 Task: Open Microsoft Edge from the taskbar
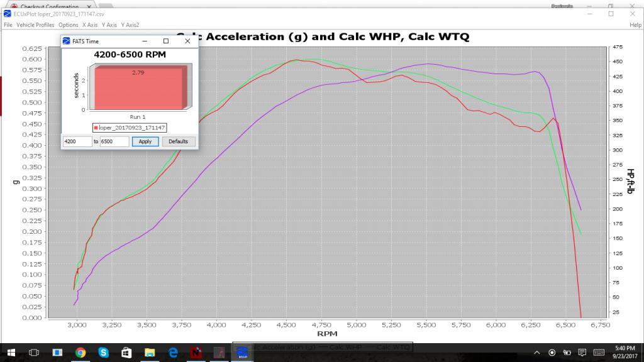pyautogui.click(x=172, y=352)
